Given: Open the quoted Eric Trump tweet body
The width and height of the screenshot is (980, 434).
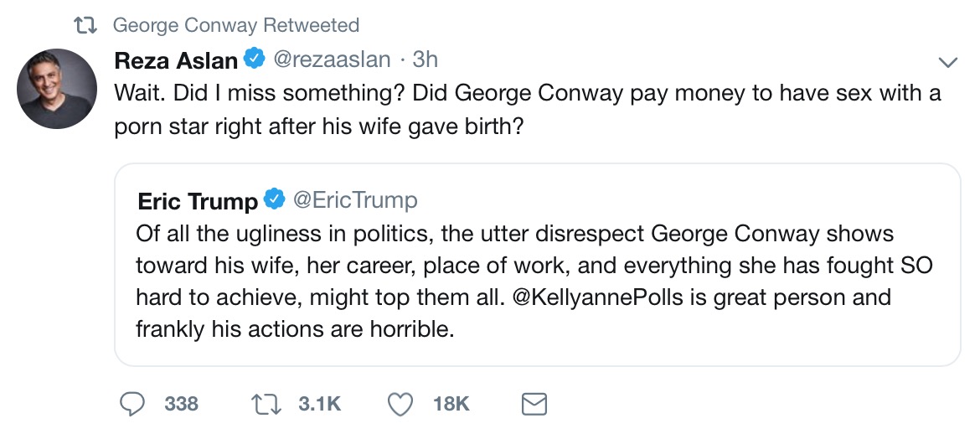Looking at the screenshot, I should (536, 282).
